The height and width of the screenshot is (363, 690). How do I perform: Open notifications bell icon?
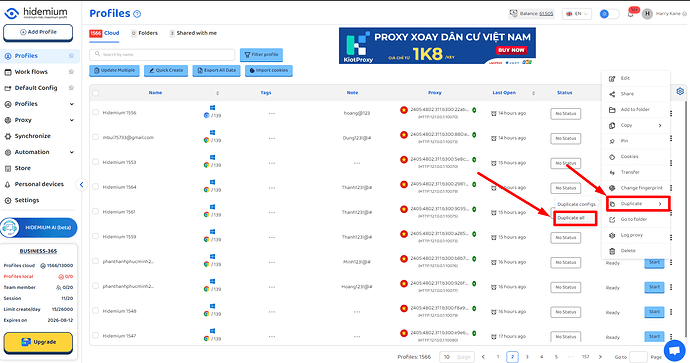coord(631,14)
